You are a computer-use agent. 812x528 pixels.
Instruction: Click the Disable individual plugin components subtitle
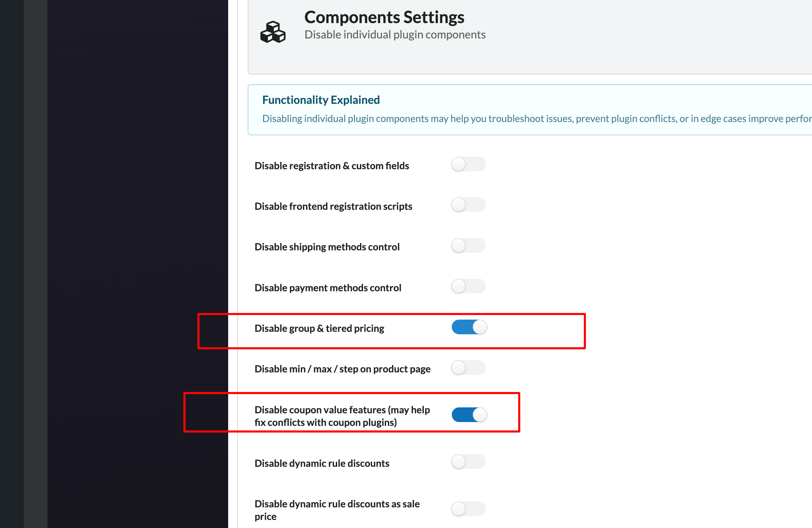pyautogui.click(x=395, y=35)
